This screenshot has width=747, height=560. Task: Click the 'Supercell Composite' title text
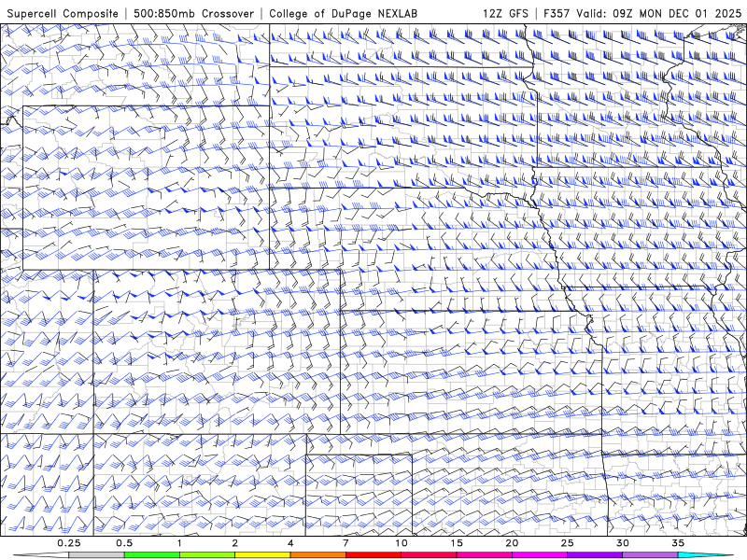coord(63,13)
